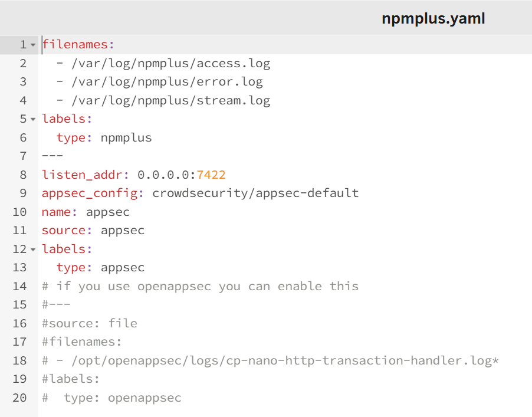Screen dimensions: 532x417
Task: Click the 'type: npmplus' line
Action: [x=104, y=138]
